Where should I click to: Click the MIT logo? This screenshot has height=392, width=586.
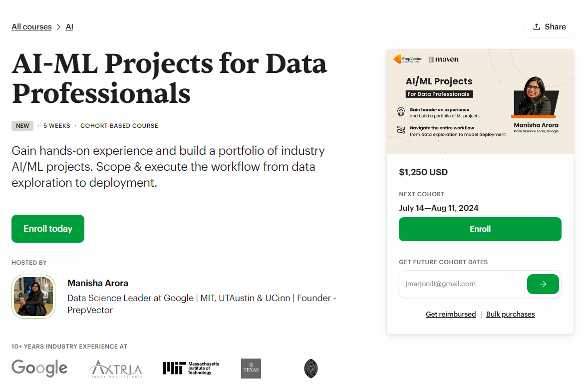point(191,368)
